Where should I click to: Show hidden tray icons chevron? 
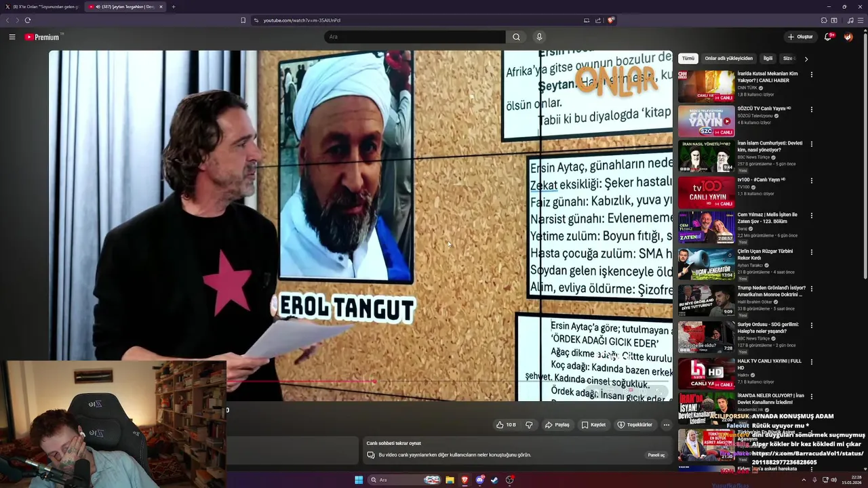(804, 480)
